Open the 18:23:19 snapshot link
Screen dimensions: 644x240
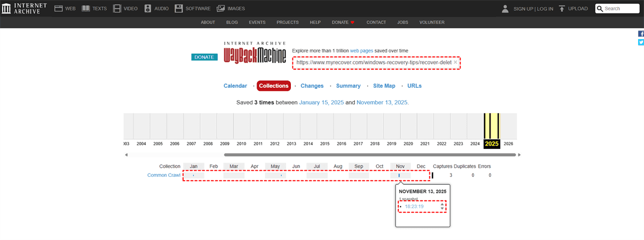pyautogui.click(x=414, y=206)
